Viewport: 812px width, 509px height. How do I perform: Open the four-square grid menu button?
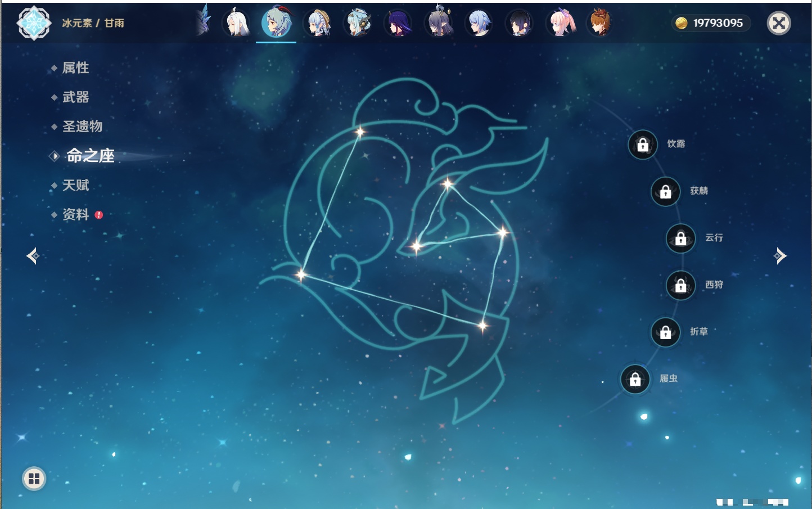(x=34, y=479)
